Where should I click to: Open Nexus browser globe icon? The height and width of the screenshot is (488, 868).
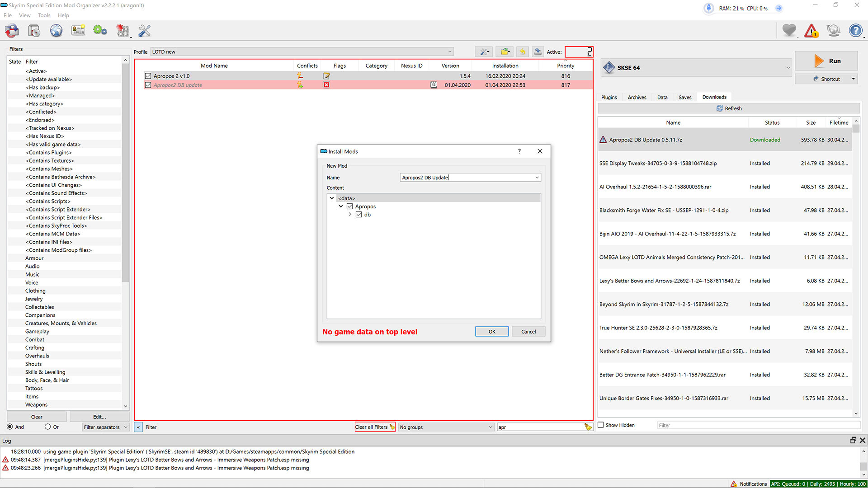coord(56,31)
